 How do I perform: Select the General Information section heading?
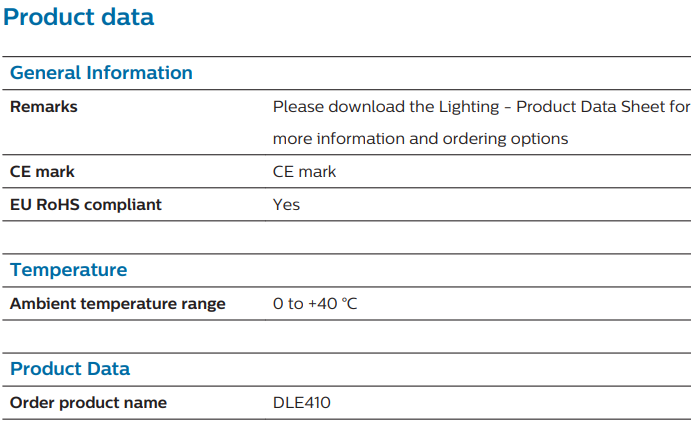[101, 73]
